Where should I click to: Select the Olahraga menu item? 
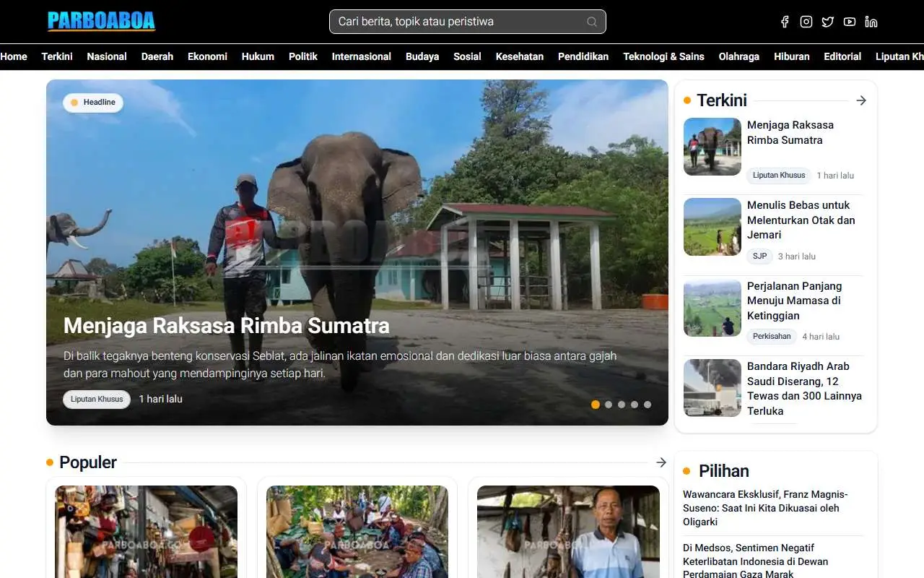739,56
